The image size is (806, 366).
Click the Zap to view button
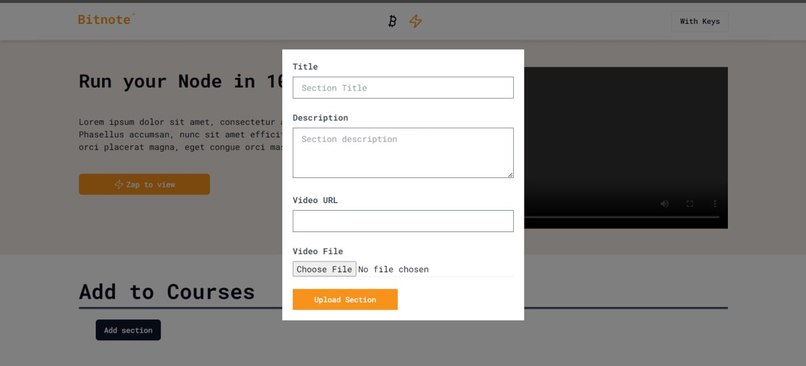[x=144, y=185]
